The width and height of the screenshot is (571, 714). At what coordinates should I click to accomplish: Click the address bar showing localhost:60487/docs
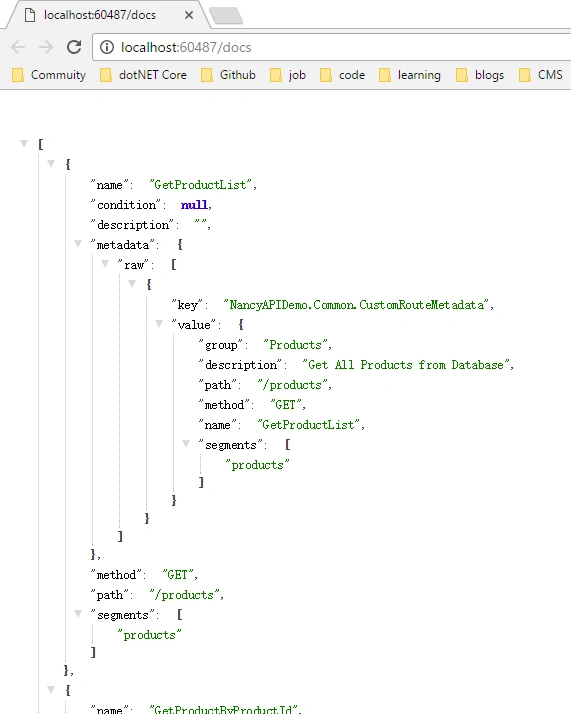pos(331,47)
